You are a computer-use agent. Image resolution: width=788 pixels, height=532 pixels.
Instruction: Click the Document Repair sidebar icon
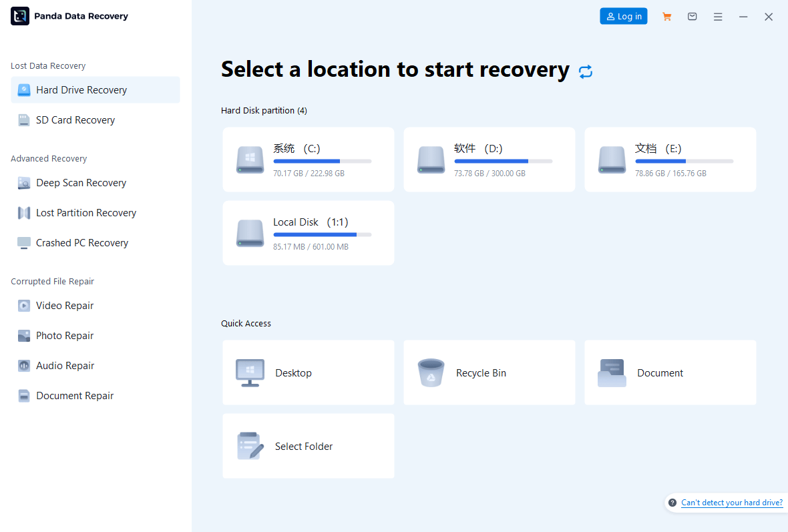[x=23, y=396]
